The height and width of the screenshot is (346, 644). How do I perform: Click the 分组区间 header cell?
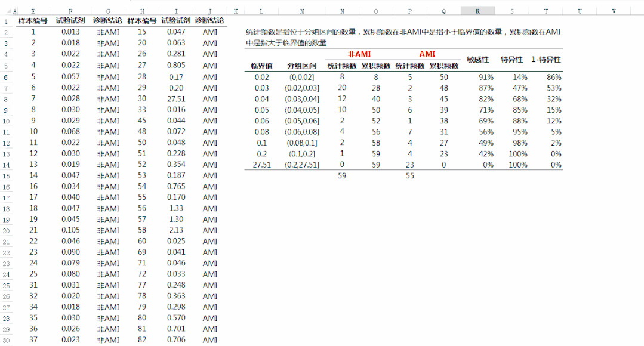click(301, 66)
